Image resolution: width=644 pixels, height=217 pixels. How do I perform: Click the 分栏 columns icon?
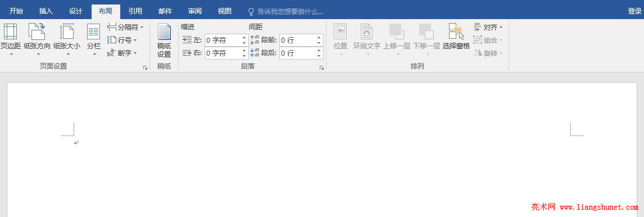pos(94,32)
